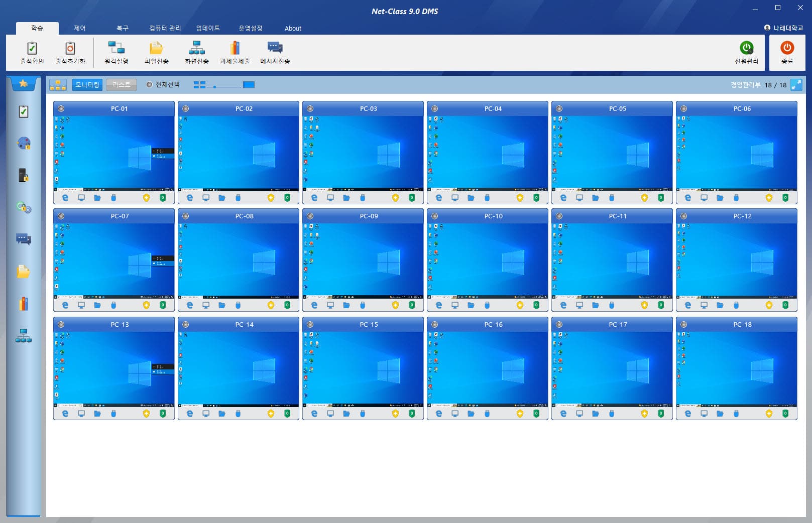812x523 pixels.
Task: Switch to the 학습 tab
Action: 37,28
